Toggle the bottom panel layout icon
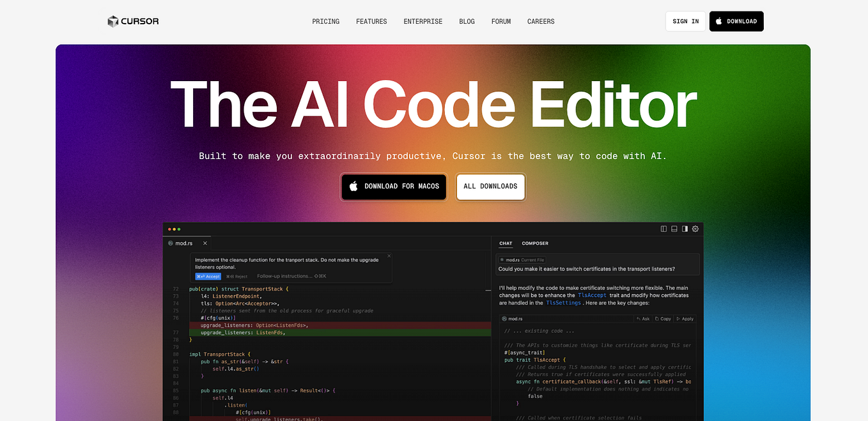The height and width of the screenshot is (421, 868). [674, 229]
